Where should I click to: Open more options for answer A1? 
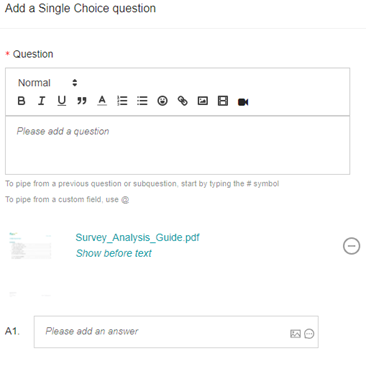(x=309, y=334)
